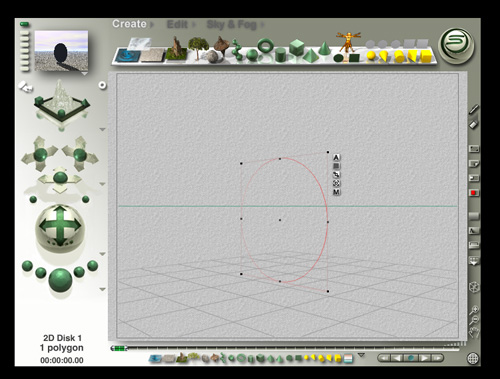500x379 pixels.
Task: Click the family color square beside selection
Action: pos(336,166)
